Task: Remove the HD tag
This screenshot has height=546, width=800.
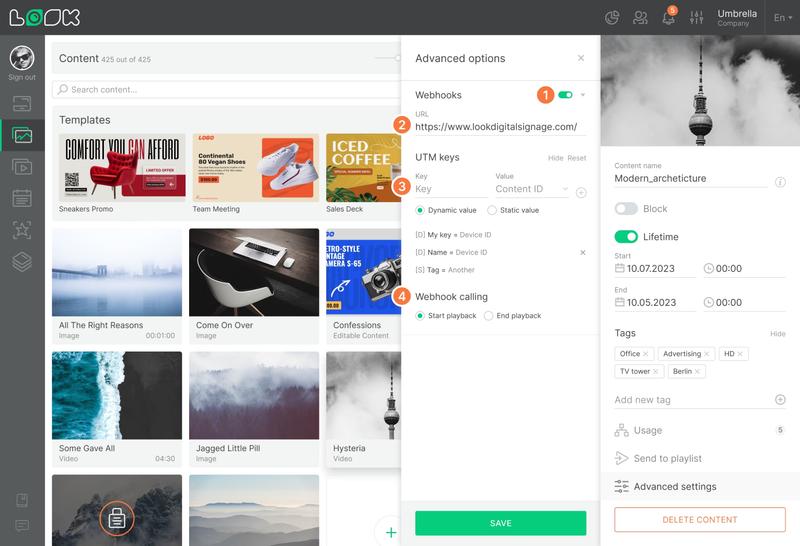Action: (x=740, y=354)
